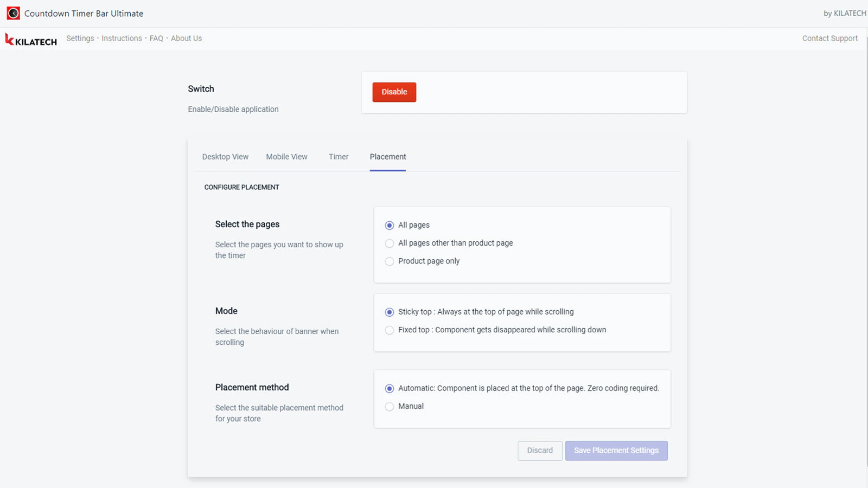Screen dimensions: 868x488
Task: Click the Countdown Timer Bar Ultimate app icon
Action: [x=13, y=13]
